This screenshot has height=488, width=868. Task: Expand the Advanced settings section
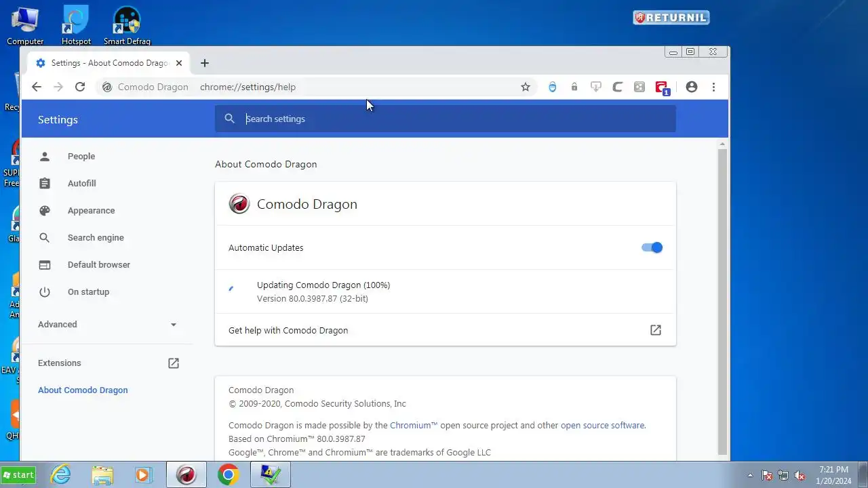click(x=107, y=325)
